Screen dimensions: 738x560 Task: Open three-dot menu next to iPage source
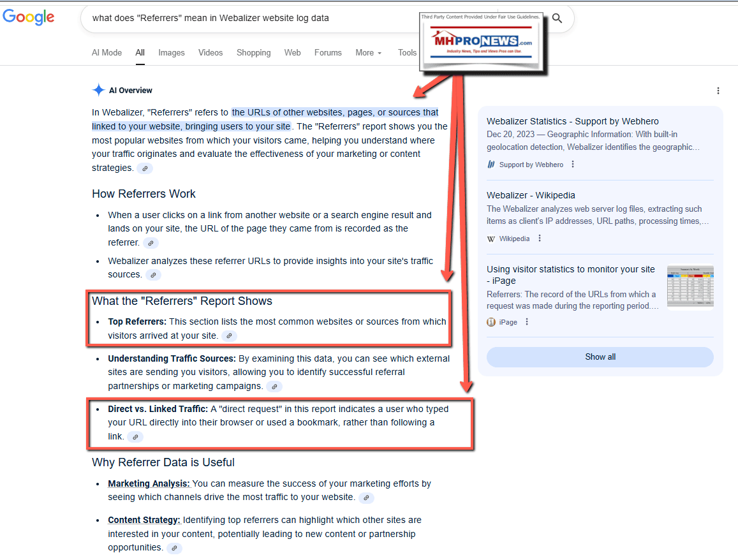click(527, 322)
